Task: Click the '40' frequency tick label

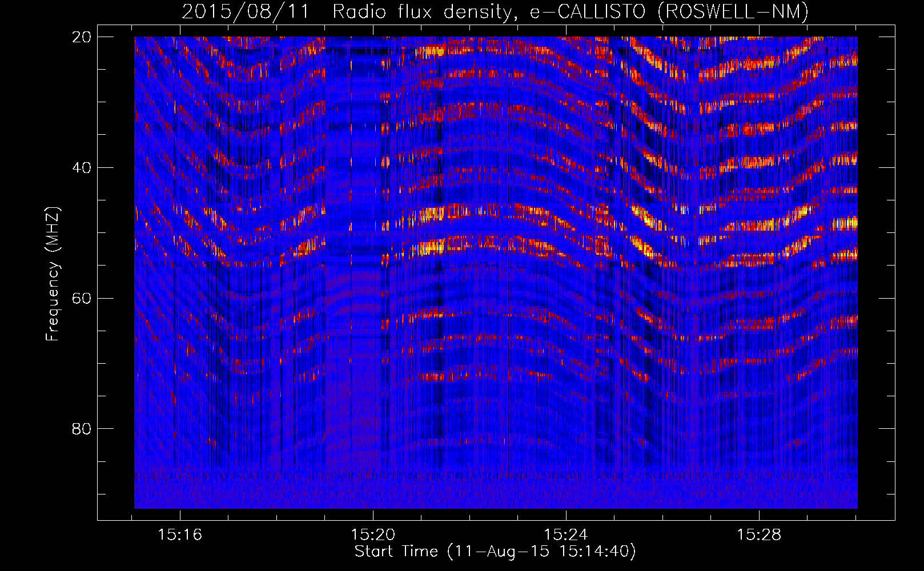Action: point(82,168)
